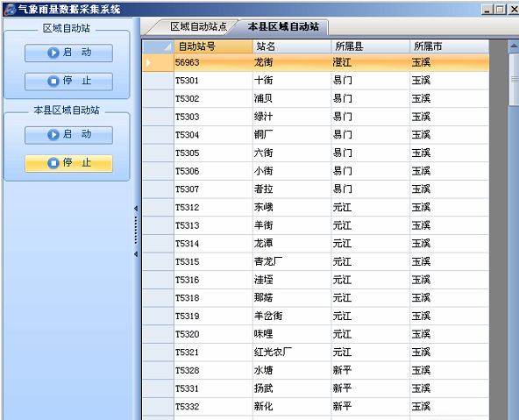Click the vertical scrollbar thumb

coord(514,80)
